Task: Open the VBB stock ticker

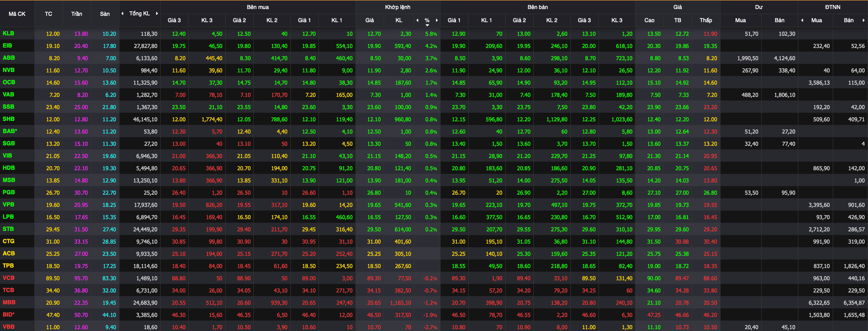Action: (x=8, y=327)
